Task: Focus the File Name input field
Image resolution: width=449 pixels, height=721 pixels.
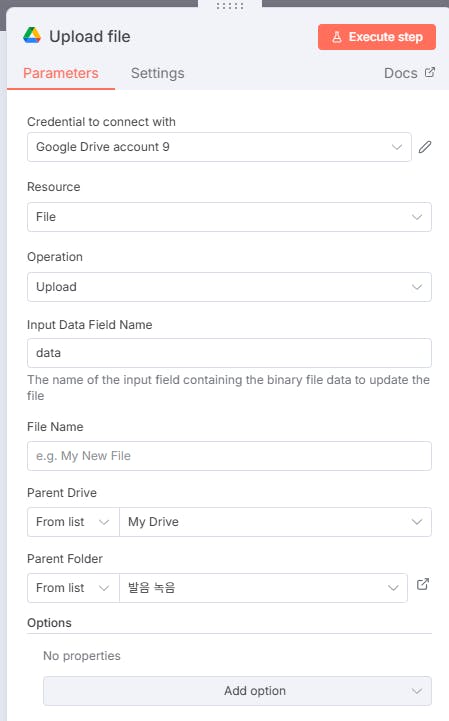Action: click(x=229, y=456)
